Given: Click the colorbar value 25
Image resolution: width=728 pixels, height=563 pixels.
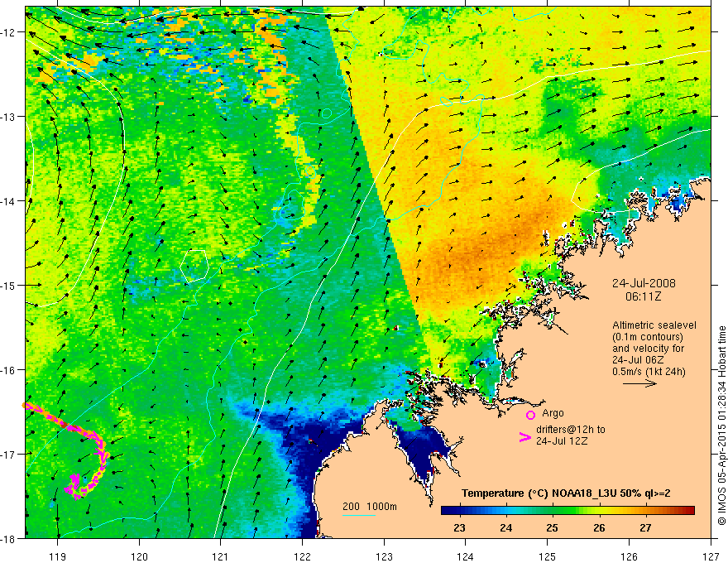Looking at the screenshot, I should tap(552, 527).
